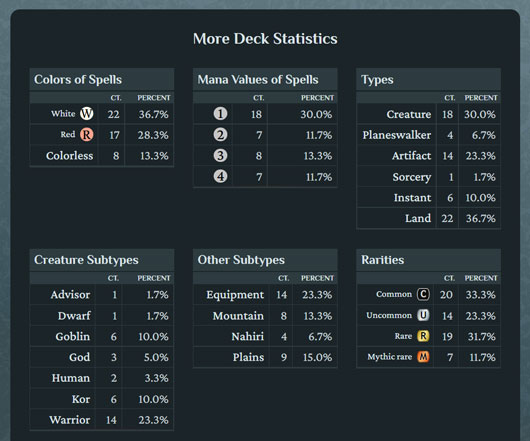
Task: Click the Land type row
Action: [x=429, y=218]
